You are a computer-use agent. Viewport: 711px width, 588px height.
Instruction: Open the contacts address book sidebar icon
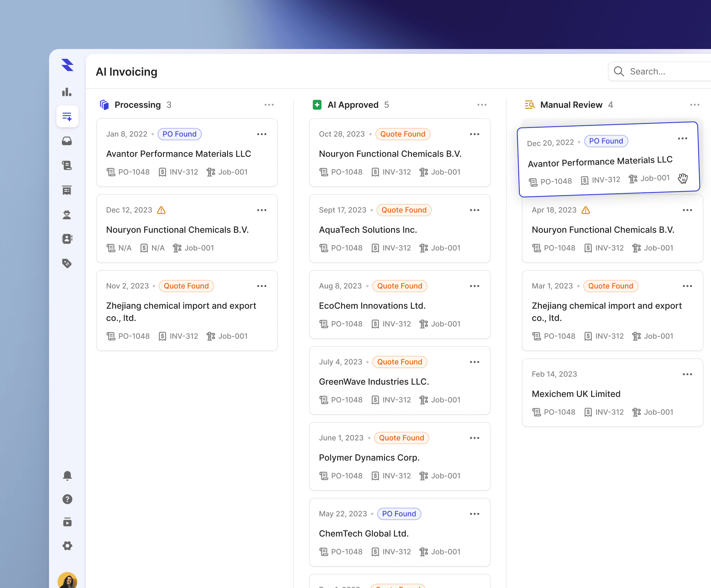tap(67, 239)
